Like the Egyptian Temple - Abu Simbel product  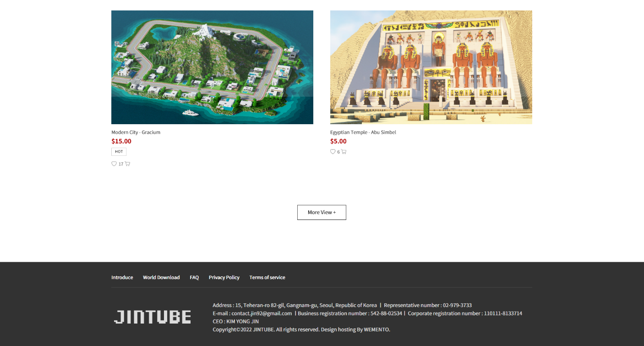click(x=333, y=152)
